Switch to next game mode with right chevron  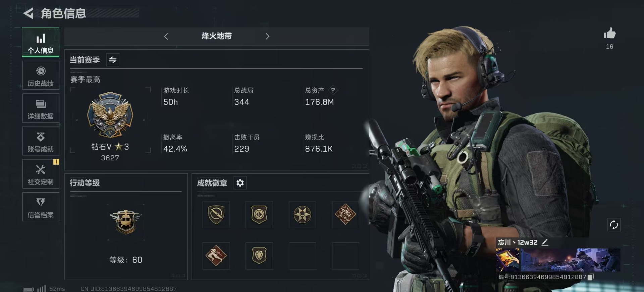(x=267, y=36)
